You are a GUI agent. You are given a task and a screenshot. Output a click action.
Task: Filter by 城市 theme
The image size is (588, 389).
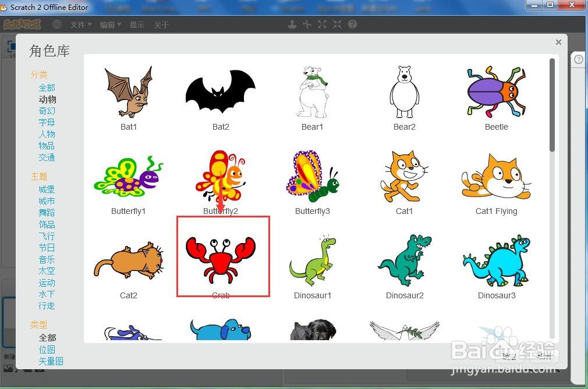pyautogui.click(x=47, y=201)
